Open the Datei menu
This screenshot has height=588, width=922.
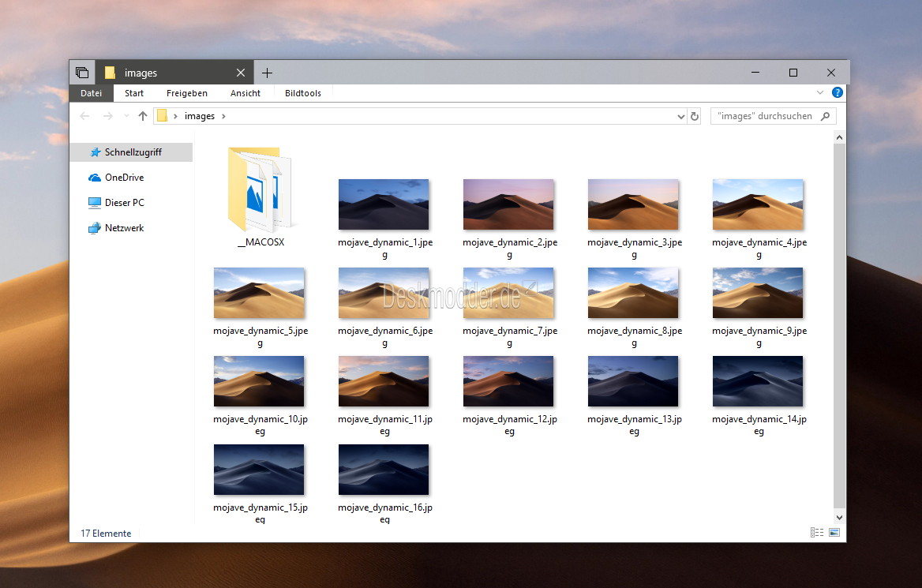[x=91, y=93]
